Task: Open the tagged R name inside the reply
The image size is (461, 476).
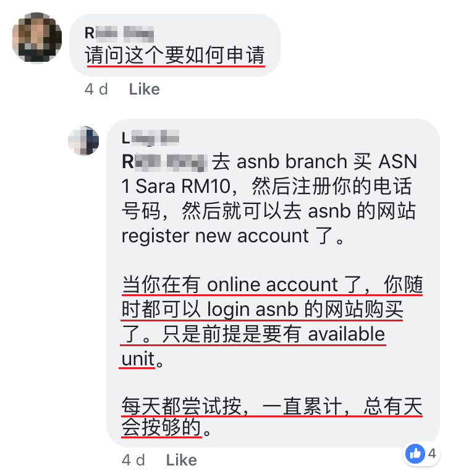Action: 164,162
